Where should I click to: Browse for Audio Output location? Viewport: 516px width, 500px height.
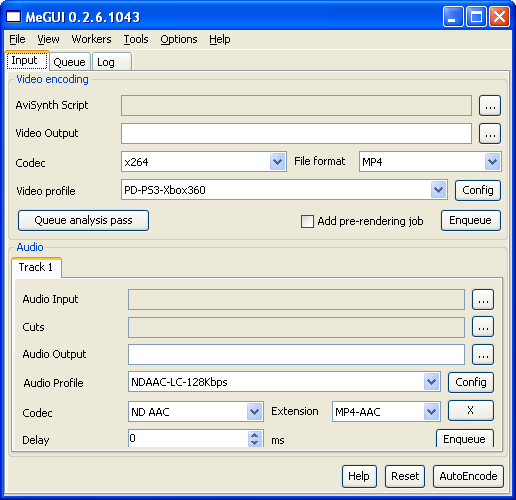click(x=483, y=355)
